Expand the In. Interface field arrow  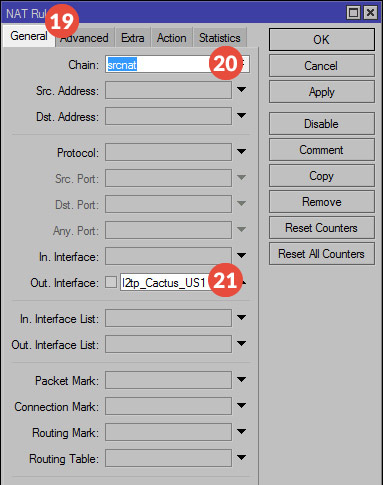coord(242,256)
